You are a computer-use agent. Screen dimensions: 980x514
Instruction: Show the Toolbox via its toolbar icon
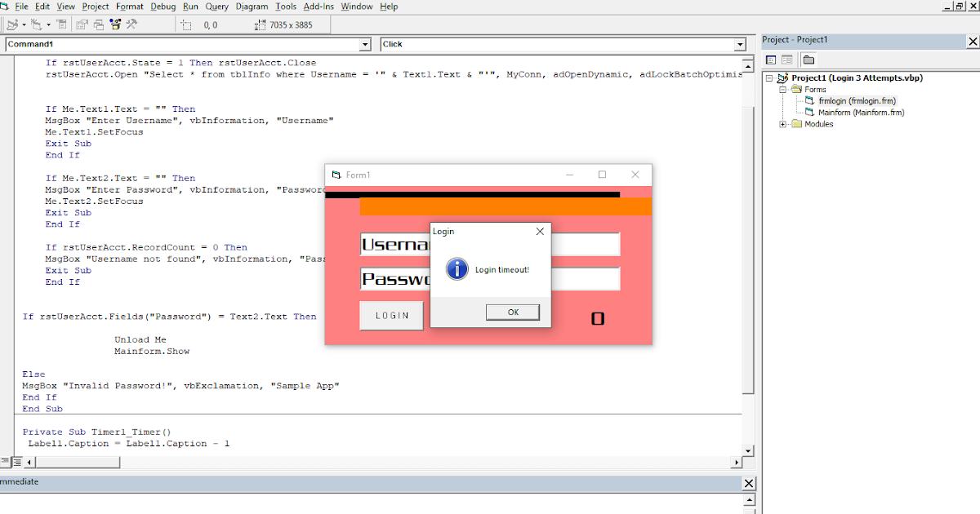pyautogui.click(x=131, y=24)
